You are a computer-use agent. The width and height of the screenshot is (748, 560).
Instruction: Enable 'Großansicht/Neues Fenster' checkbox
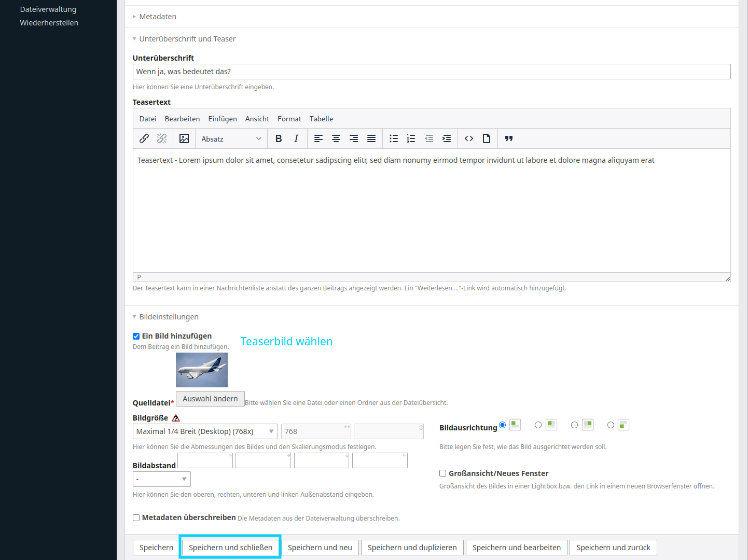tap(443, 473)
